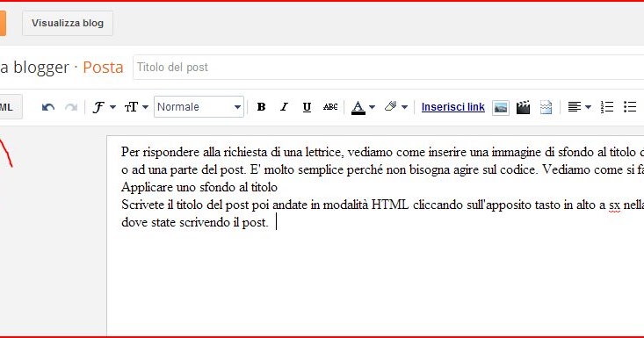Click the Inserisci link hyperlink
This screenshot has width=644, height=338.
[x=453, y=107]
